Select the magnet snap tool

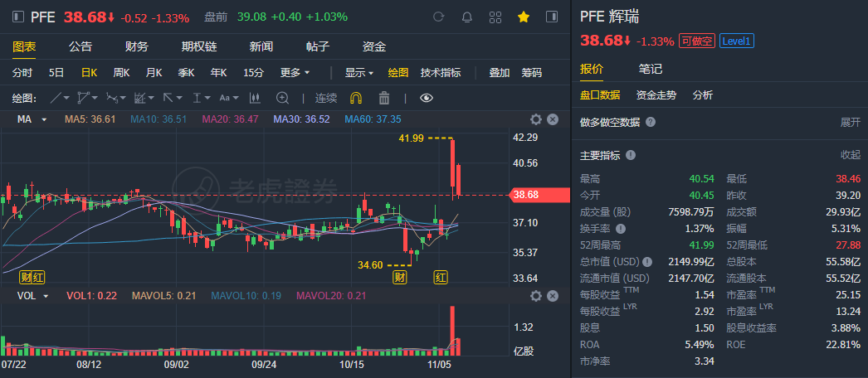[356, 98]
